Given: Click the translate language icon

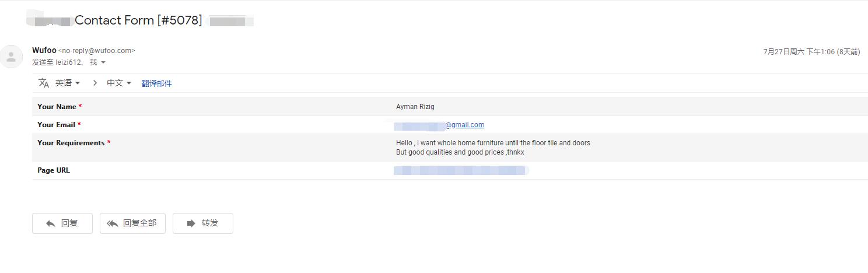Looking at the screenshot, I should click(44, 83).
